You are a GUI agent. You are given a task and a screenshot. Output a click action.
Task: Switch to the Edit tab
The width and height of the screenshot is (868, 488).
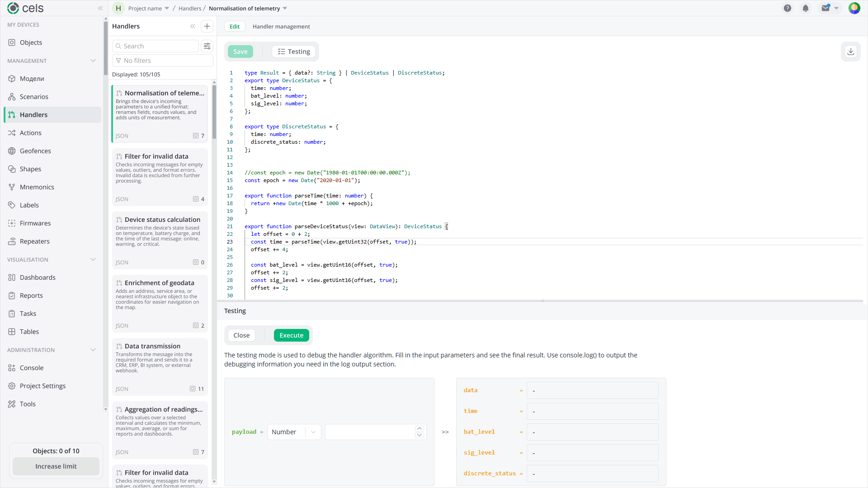[x=235, y=26]
